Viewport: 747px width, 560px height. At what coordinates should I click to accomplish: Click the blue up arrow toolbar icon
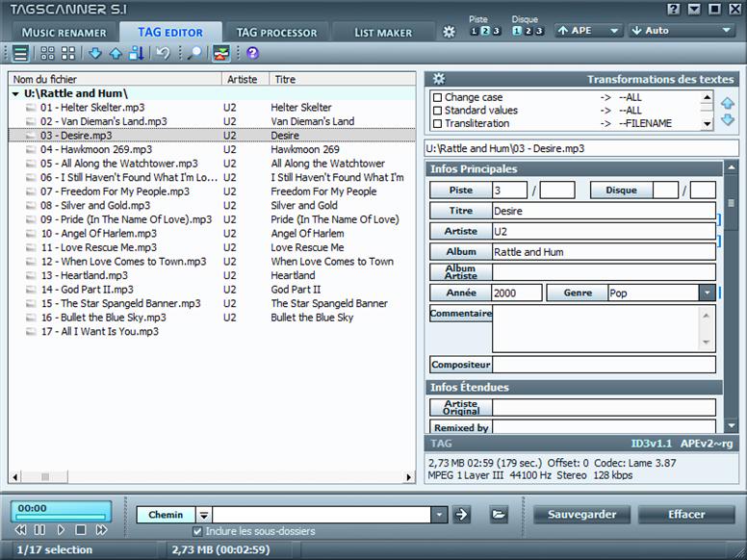point(116,53)
